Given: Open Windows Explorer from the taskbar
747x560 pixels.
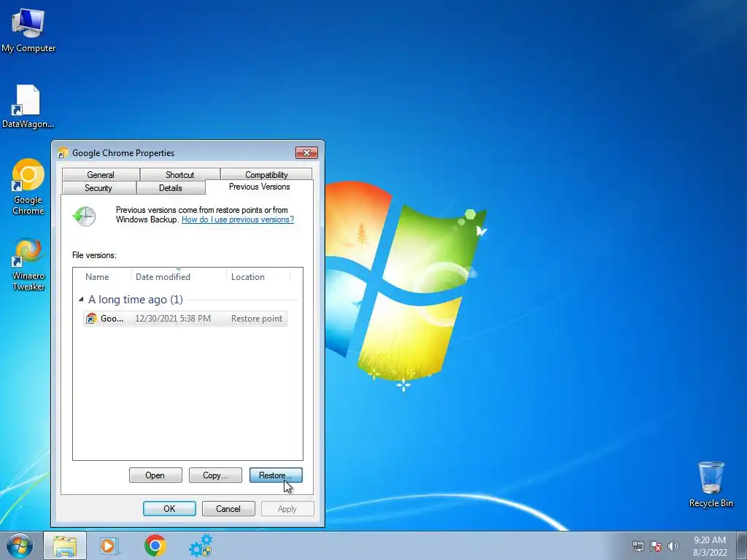Looking at the screenshot, I should pyautogui.click(x=65, y=545).
